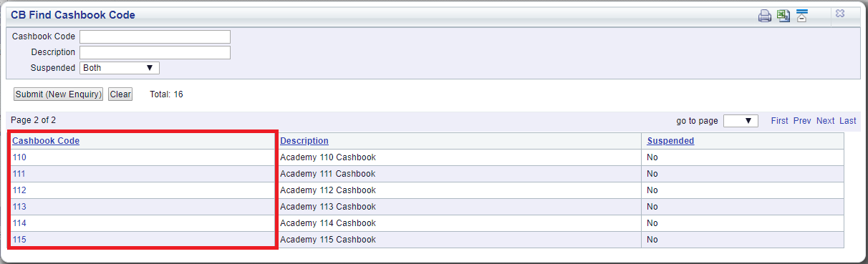Open cashbook code 110
Viewport: 868px width, 264px height.
point(19,157)
